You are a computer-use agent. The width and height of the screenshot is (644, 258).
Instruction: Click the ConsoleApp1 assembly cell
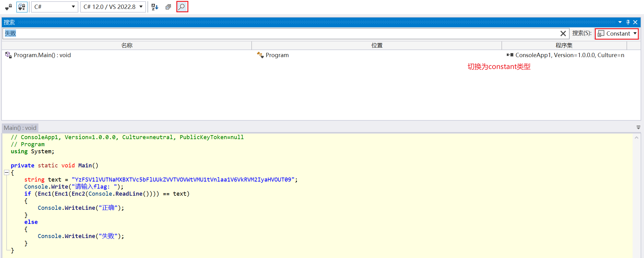(x=570, y=55)
